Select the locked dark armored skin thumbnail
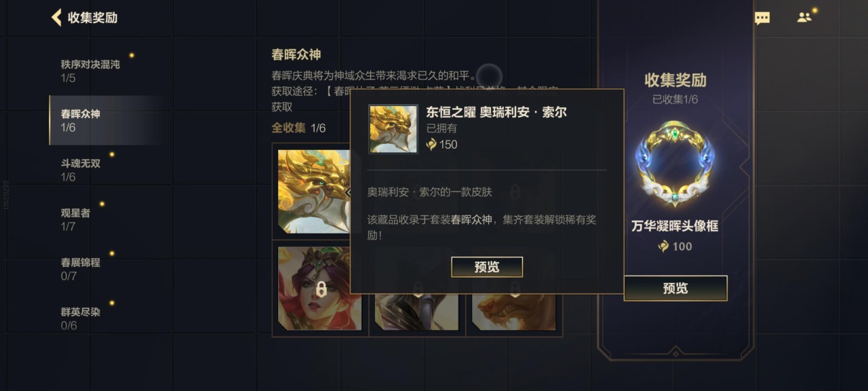868x391 pixels. pyautogui.click(x=416, y=312)
